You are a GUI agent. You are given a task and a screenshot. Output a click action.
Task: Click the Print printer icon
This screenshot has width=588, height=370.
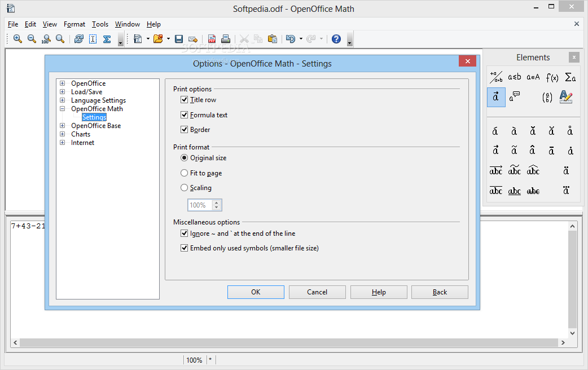point(226,38)
